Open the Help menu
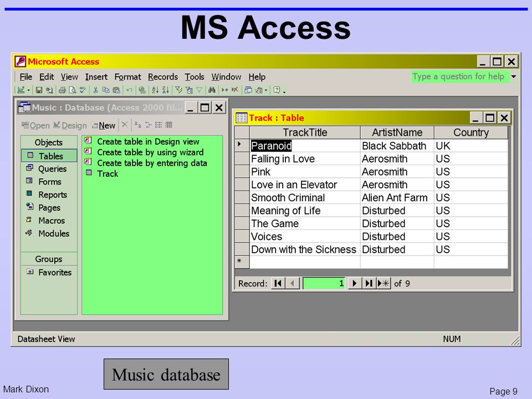 [257, 77]
